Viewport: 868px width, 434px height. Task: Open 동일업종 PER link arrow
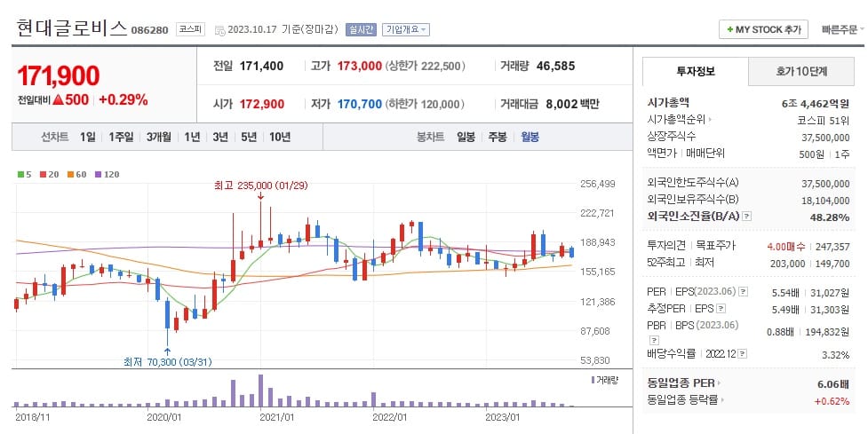719,383
